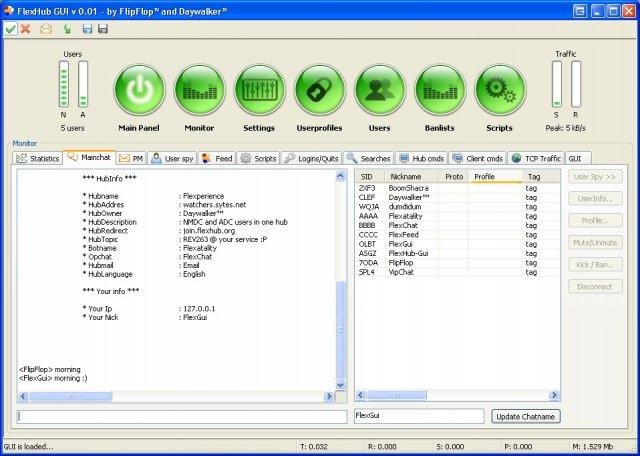
Task: Switch to the Statistics tab
Action: (x=38, y=158)
